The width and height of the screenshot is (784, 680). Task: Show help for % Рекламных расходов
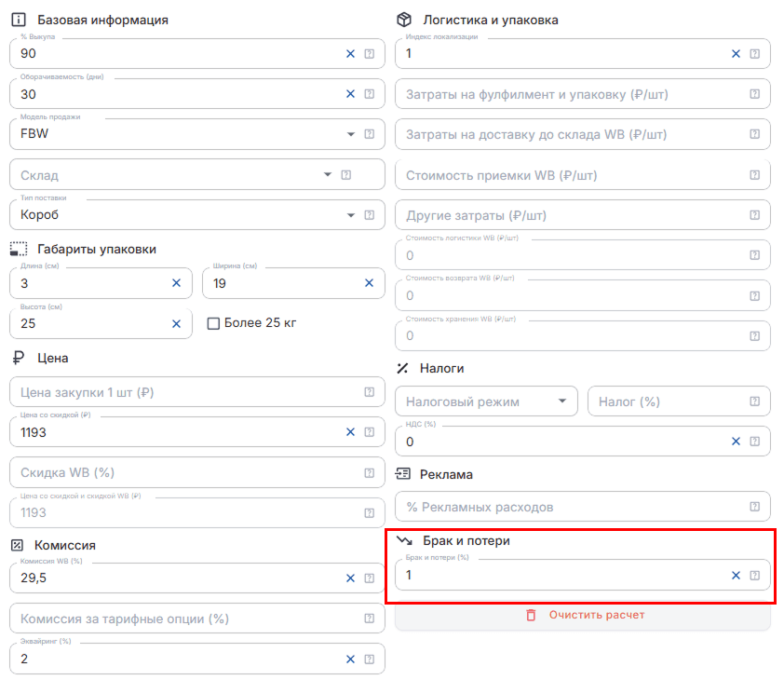click(x=755, y=507)
